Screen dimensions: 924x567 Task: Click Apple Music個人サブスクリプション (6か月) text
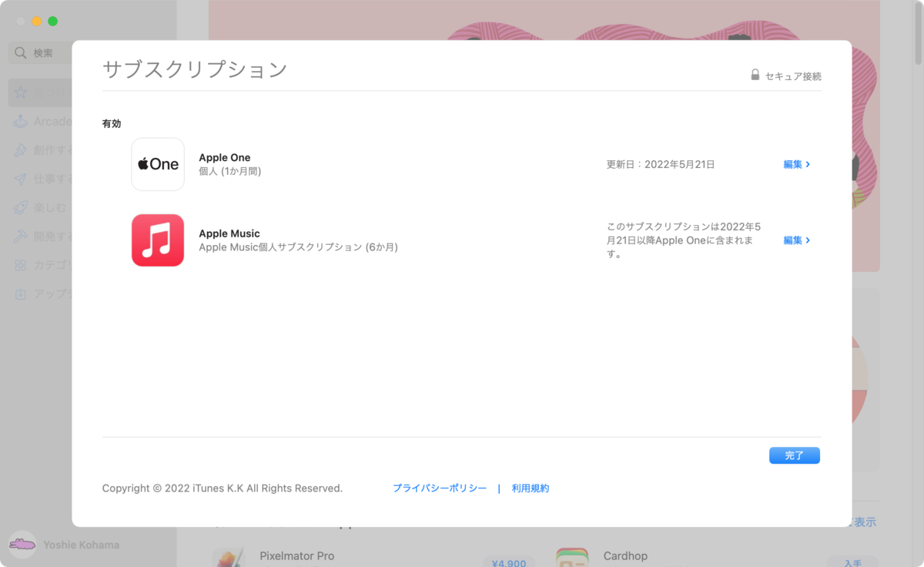(x=298, y=247)
